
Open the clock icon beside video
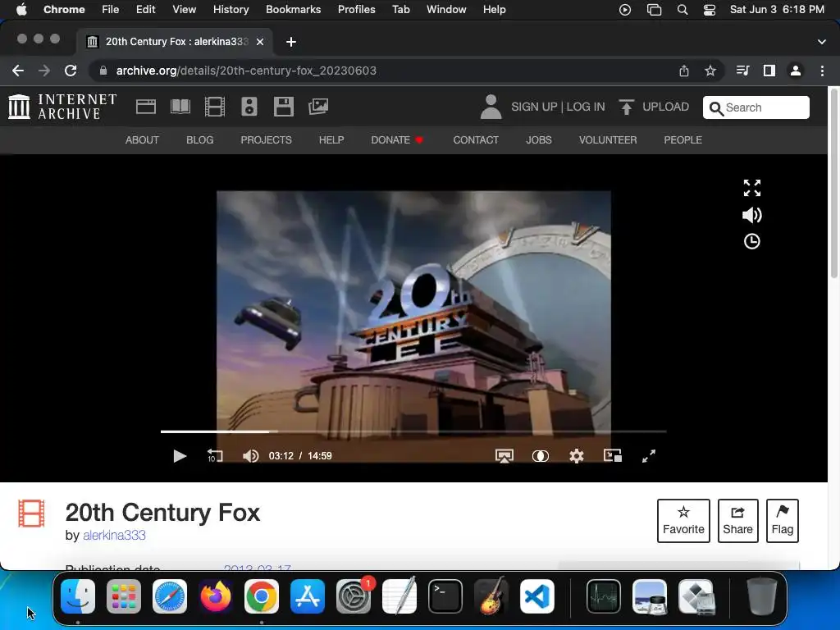751,241
